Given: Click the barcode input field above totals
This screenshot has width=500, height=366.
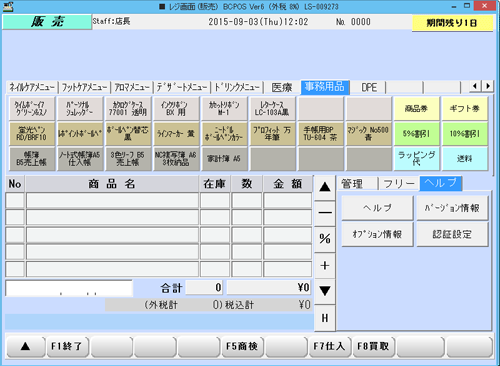Looking at the screenshot, I should pyautogui.click(x=69, y=288).
